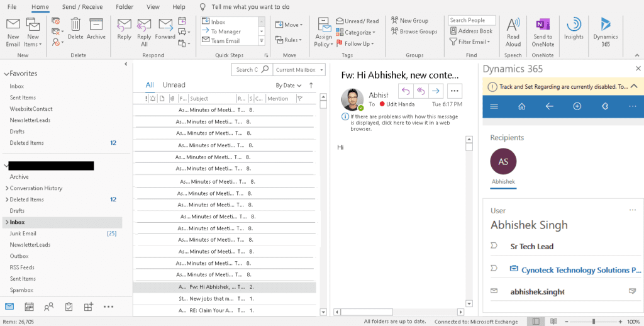This screenshot has width=644, height=326.
Task: Click the Dynamics 365 home icon
Action: (521, 106)
